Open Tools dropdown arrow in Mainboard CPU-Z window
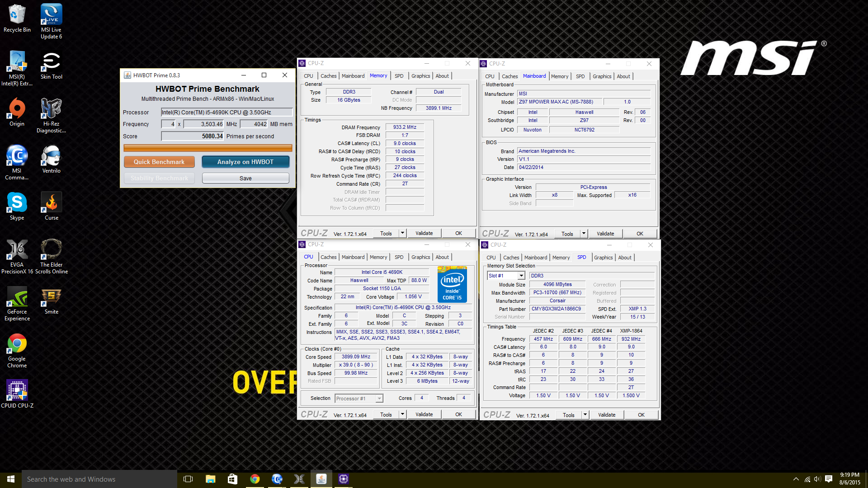This screenshot has width=868, height=488. pyautogui.click(x=584, y=234)
